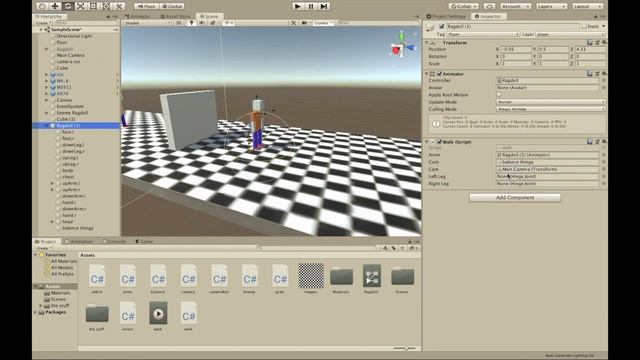Open Animator component presets icon

click(597, 73)
